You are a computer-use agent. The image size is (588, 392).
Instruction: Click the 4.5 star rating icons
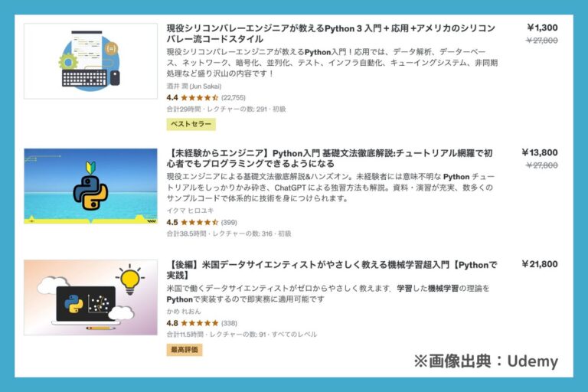pos(200,223)
